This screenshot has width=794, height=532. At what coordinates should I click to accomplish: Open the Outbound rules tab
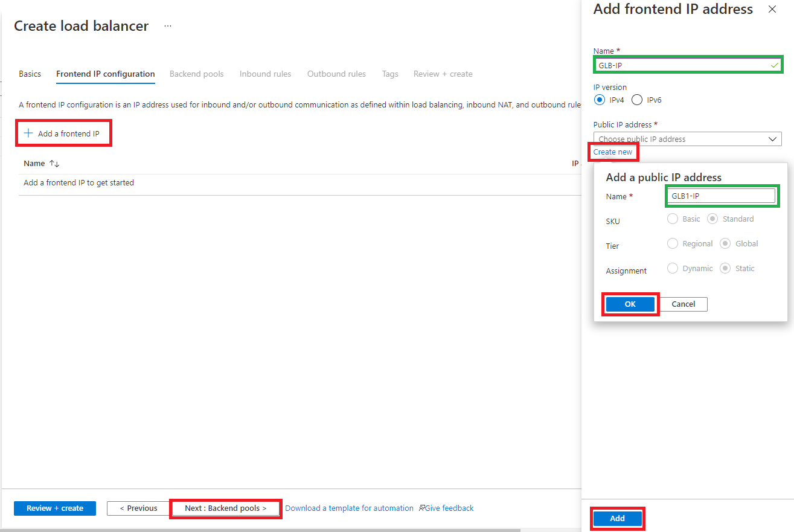(336, 74)
